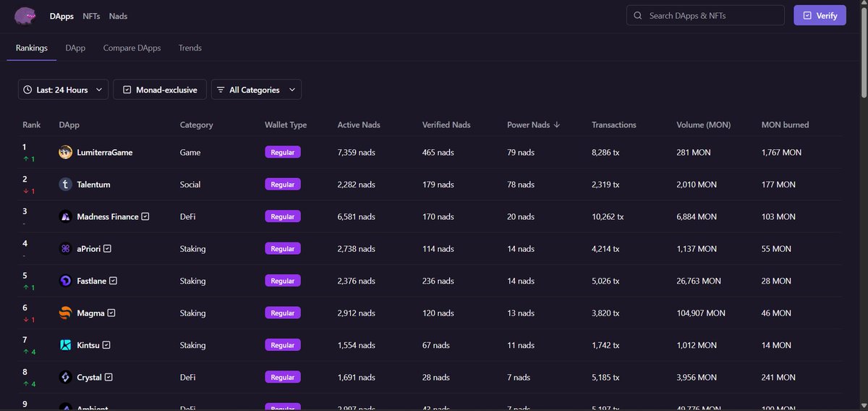Click the Regular badge in LumiterraGame row

point(282,153)
